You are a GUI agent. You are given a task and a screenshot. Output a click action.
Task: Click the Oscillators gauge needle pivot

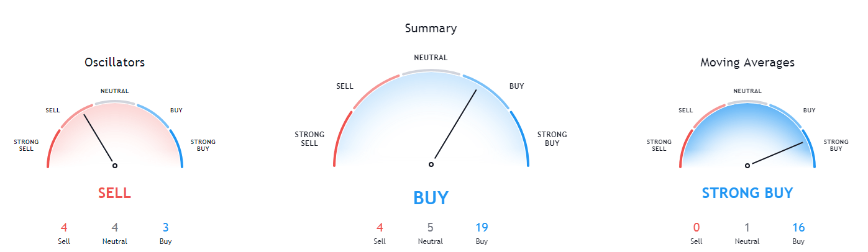(x=114, y=166)
